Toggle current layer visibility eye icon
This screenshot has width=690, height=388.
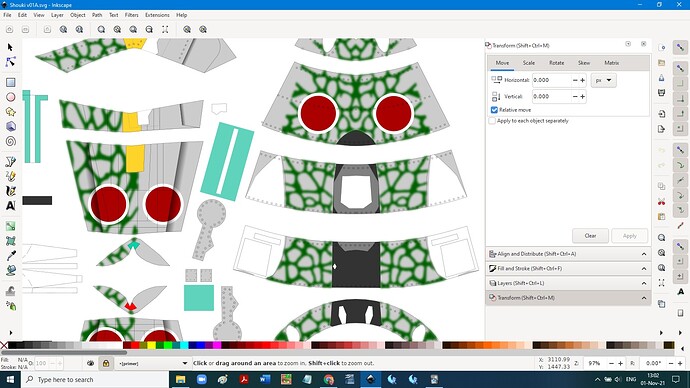[x=91, y=363]
